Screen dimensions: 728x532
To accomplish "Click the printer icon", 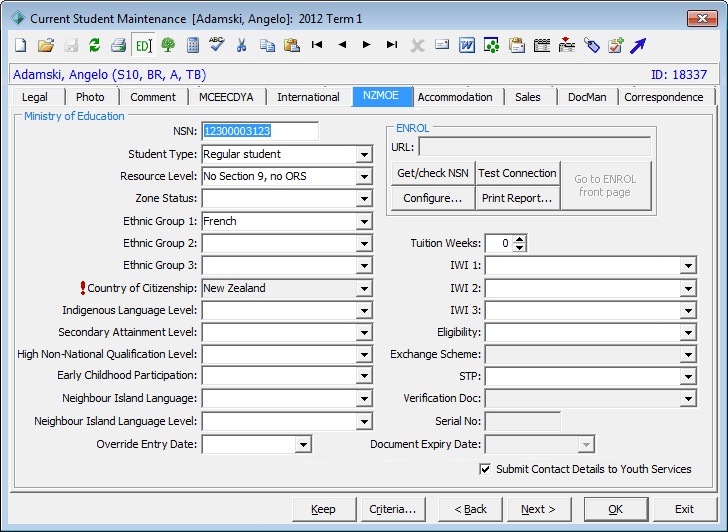I will coord(119,45).
